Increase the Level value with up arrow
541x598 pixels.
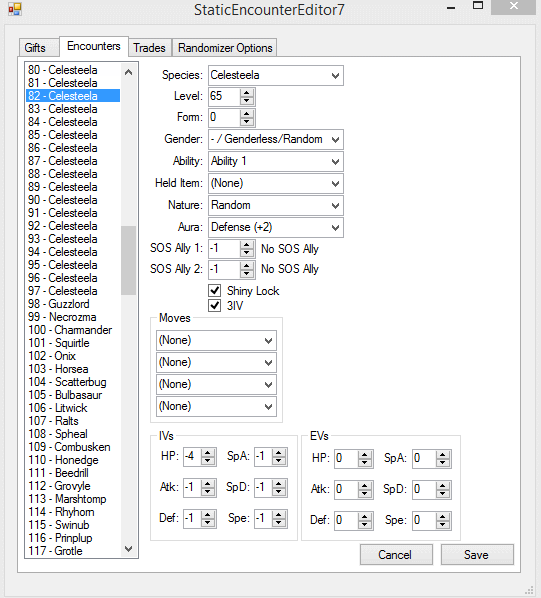[x=247, y=93]
